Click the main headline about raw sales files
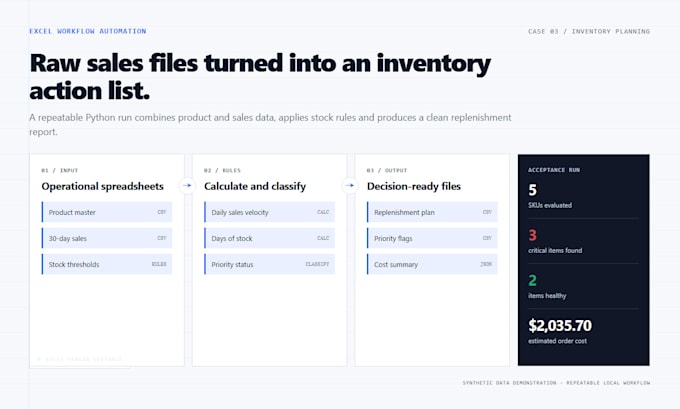The width and height of the screenshot is (680, 409). coord(260,77)
